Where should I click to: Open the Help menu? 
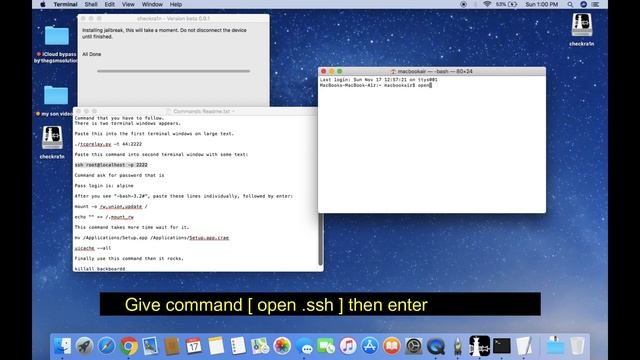[176, 4]
